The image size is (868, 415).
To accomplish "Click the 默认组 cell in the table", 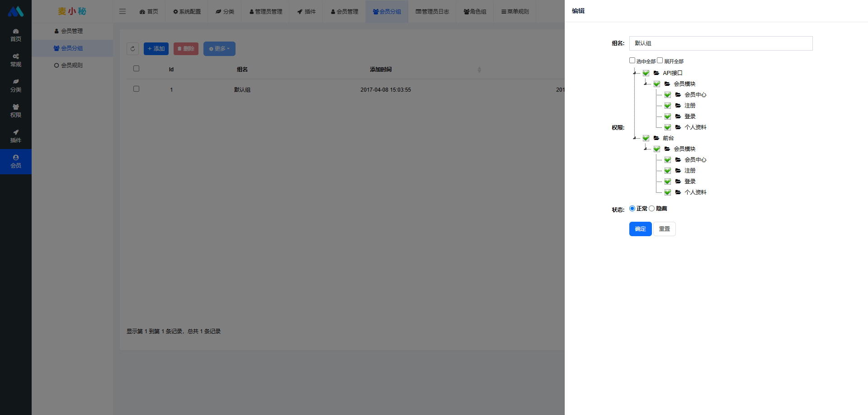I will 242,90.
